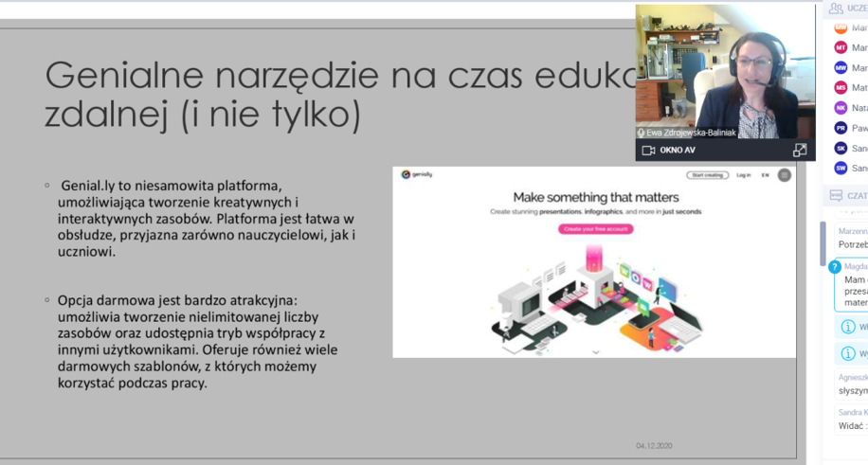Click the NK participant avatar

841,108
